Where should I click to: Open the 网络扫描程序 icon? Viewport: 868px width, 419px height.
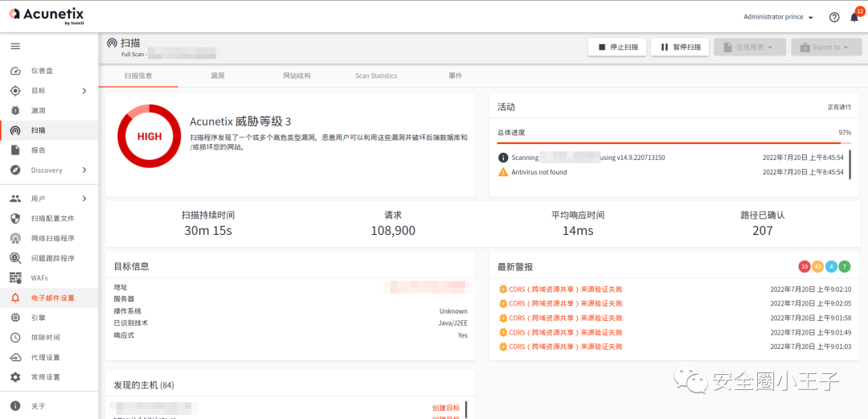coord(15,238)
